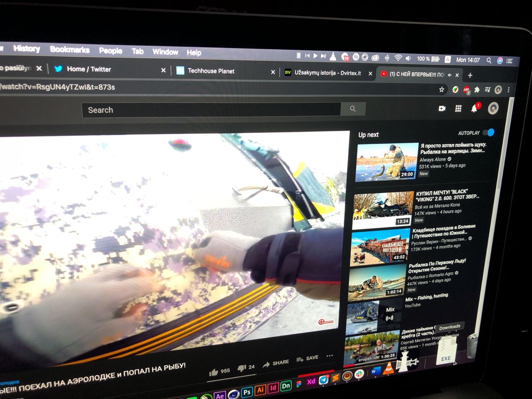
Task: Open InDesign from the Dock
Action: (273, 388)
